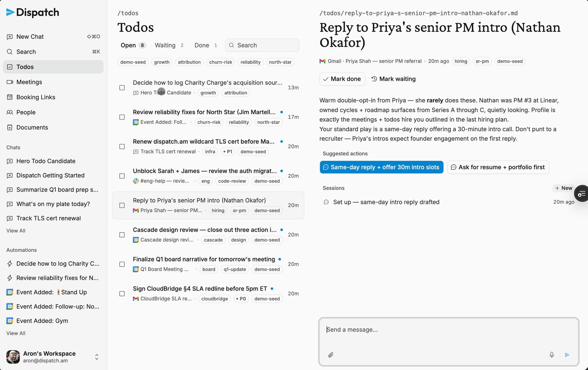Filter todos by growth tag
This screenshot has width=588, height=370.
coord(162,62)
